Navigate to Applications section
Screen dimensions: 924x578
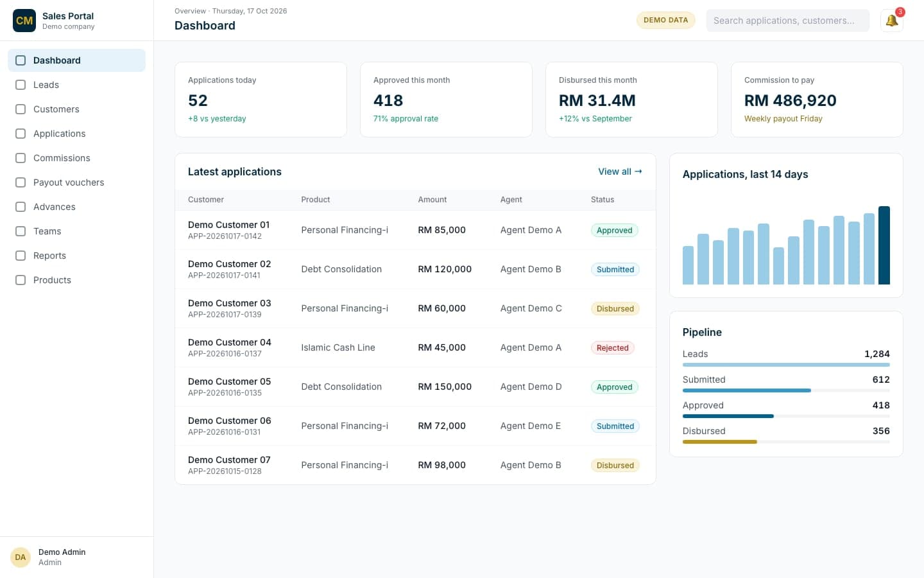click(x=76, y=134)
